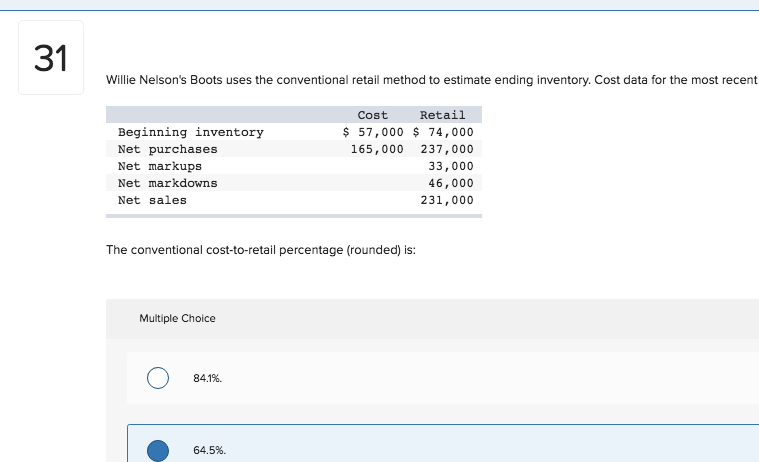This screenshot has height=462, width=759.
Task: Click the Net markups row label
Action: (x=160, y=166)
